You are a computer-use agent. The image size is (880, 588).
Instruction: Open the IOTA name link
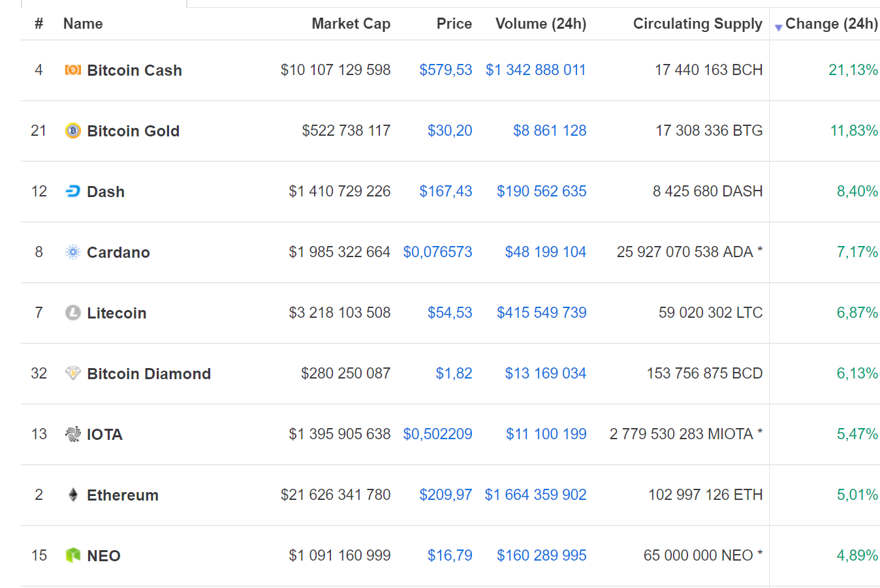pyautogui.click(x=104, y=434)
